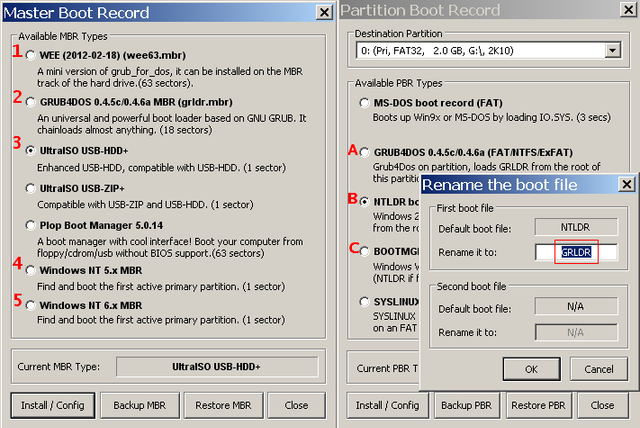This screenshot has width=640, height=428.
Task: Select Plop Boot Manager 5.0.14
Action: point(31,225)
